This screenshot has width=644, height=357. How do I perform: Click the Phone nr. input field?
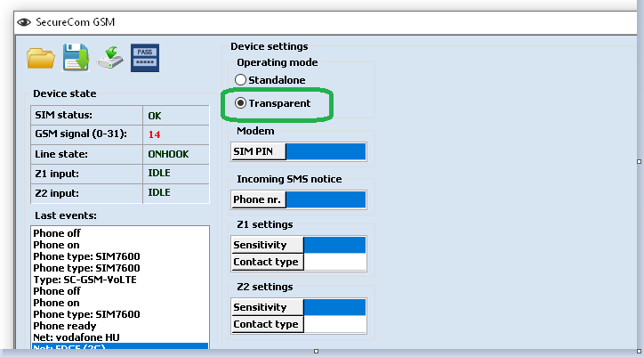point(325,199)
